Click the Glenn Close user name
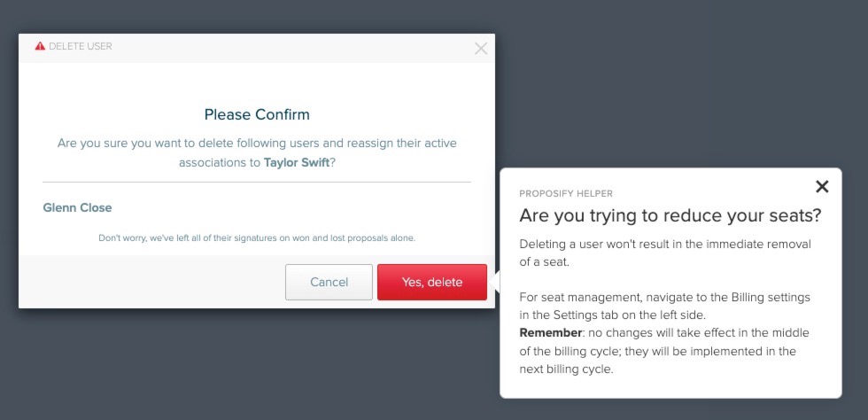Screen dimensions: 868x420 coord(78,207)
